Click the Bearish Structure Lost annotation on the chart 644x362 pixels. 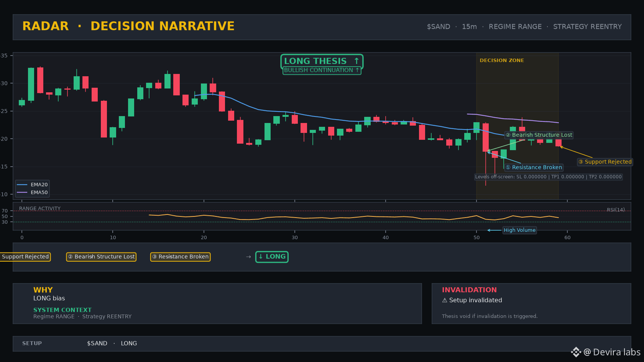[539, 135]
